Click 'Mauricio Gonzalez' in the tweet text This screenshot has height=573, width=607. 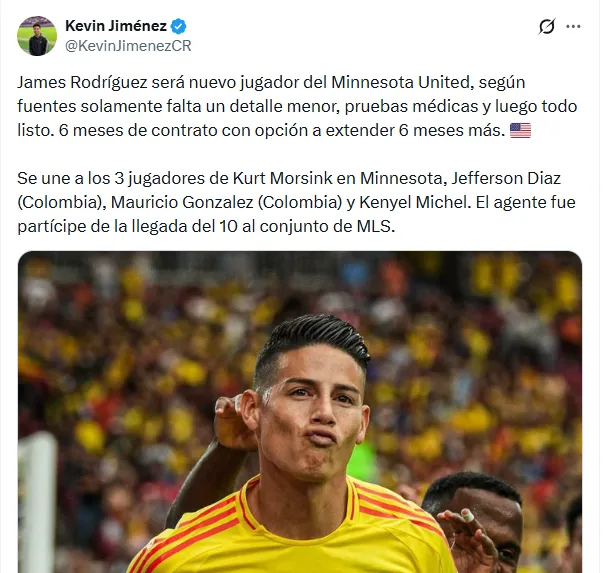tap(182, 202)
